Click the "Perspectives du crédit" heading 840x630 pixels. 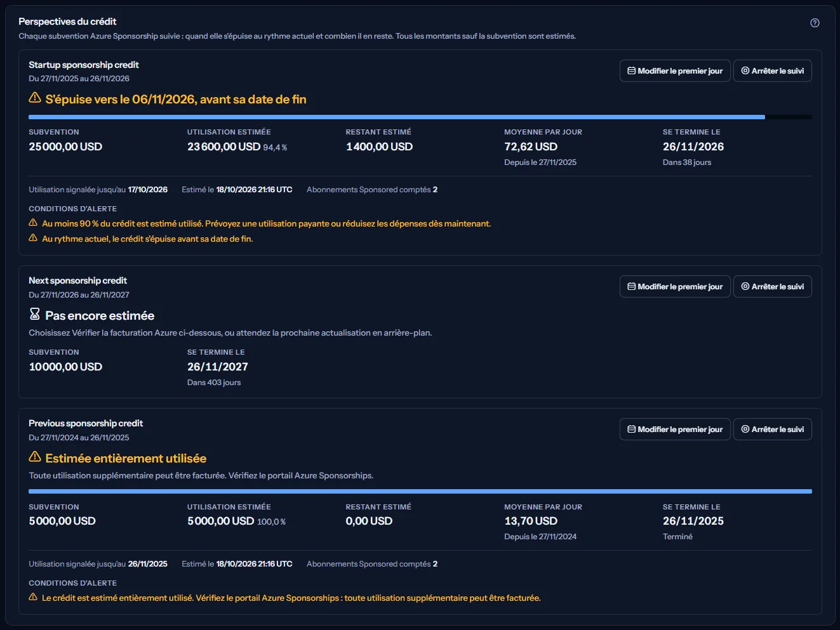coord(67,22)
